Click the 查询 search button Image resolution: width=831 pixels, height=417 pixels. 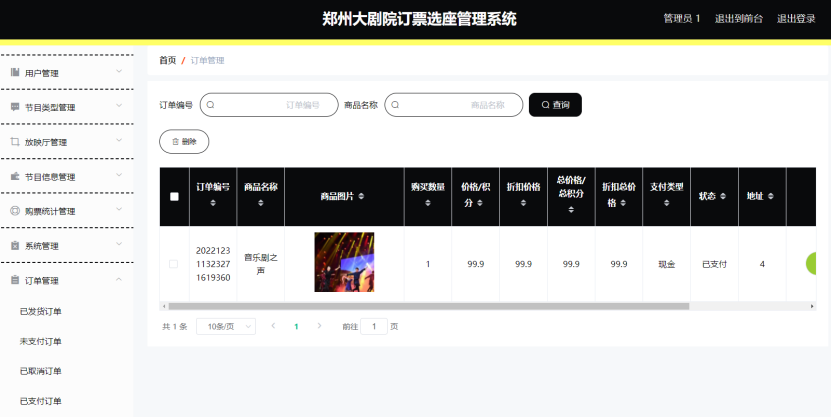[555, 105]
